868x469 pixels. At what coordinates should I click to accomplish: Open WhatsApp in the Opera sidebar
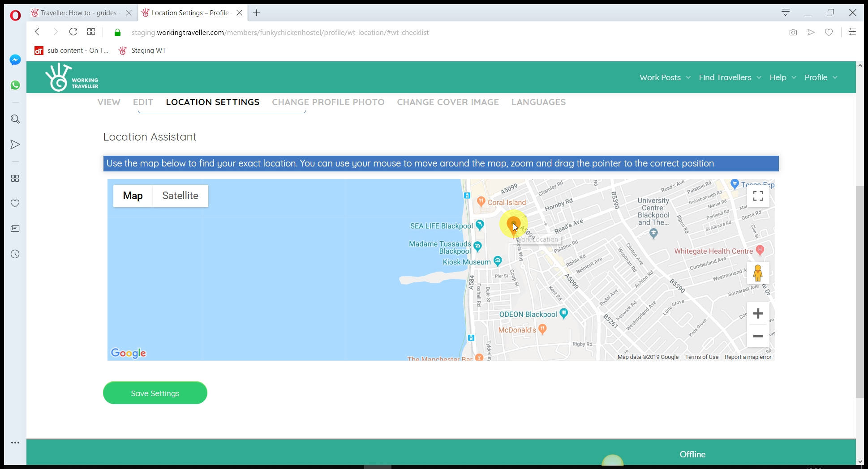15,85
